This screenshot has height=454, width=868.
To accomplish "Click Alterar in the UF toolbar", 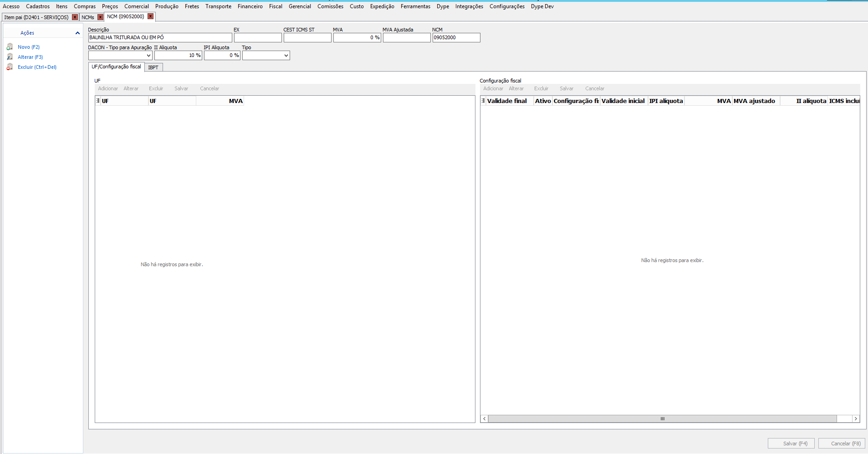I will [131, 88].
